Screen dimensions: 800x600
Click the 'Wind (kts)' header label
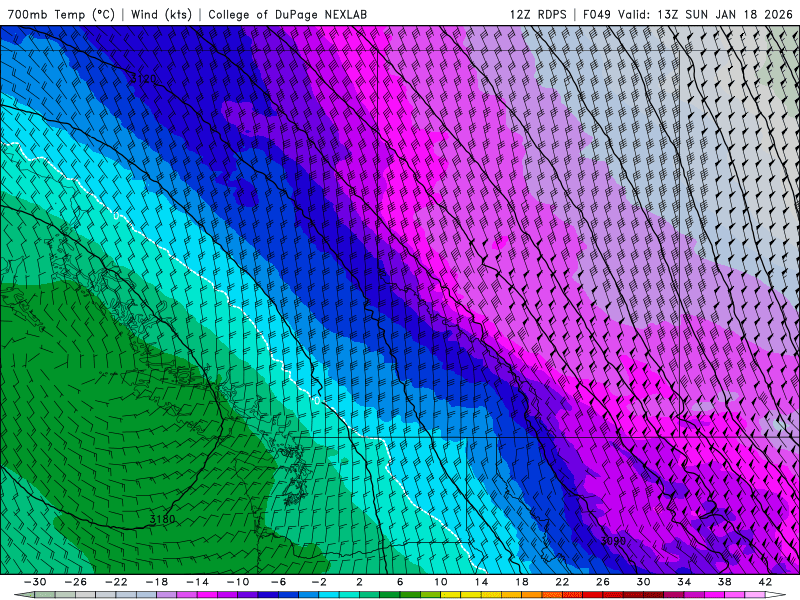(x=161, y=14)
